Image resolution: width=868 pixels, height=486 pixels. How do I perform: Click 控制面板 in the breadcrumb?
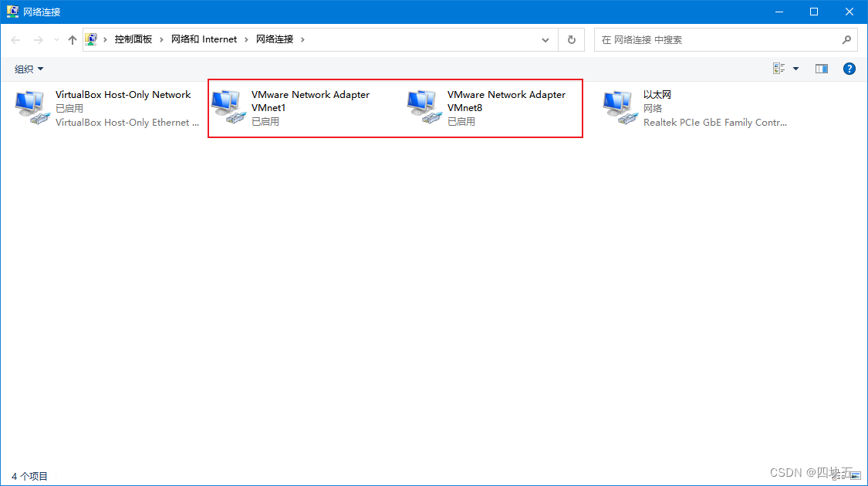click(x=133, y=39)
